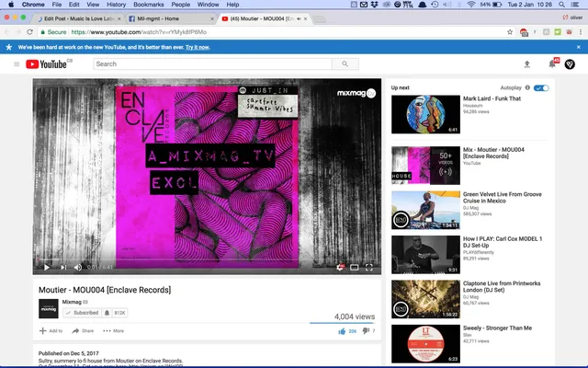Open the Window menu

click(x=209, y=5)
